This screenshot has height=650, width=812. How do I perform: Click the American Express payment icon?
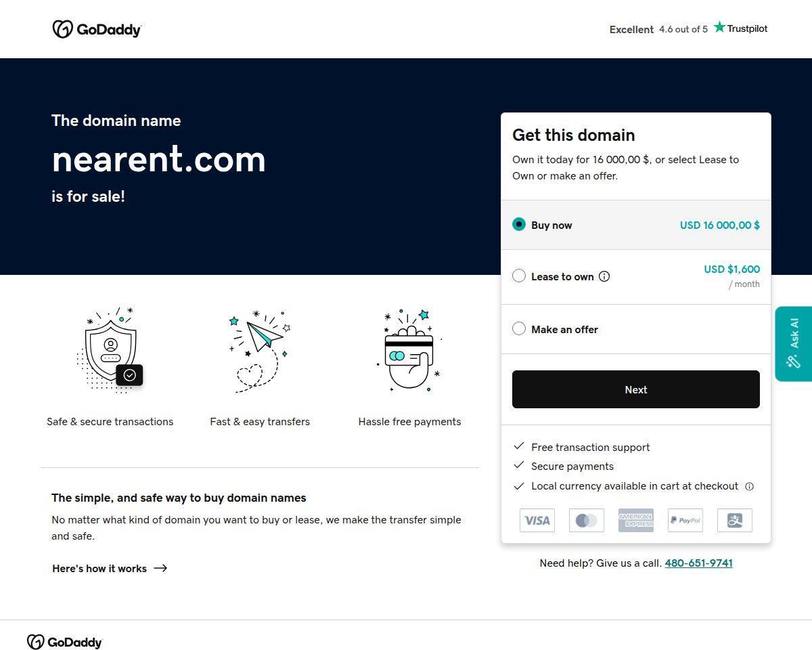[636, 520]
